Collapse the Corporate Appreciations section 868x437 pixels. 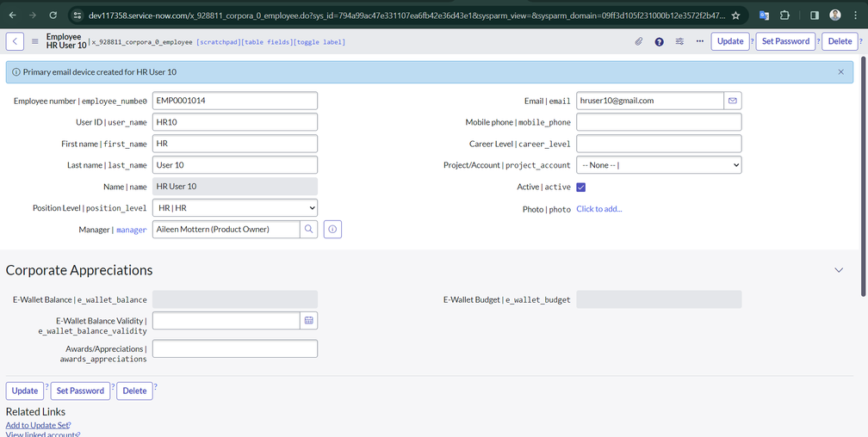click(x=839, y=270)
